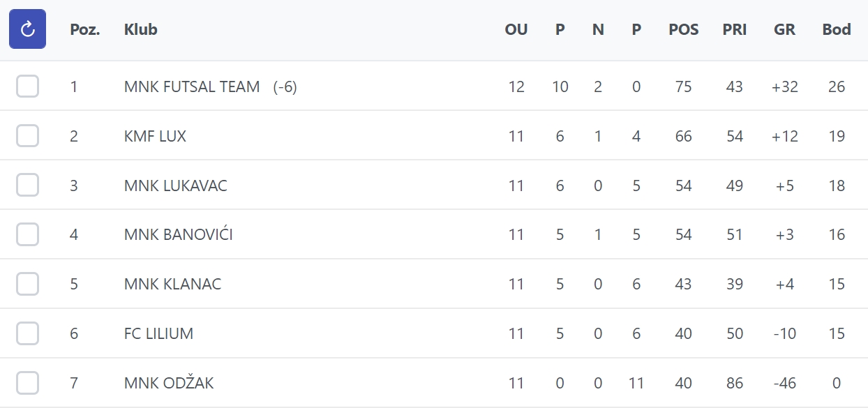
Task: Select the KMF LUX row checkbox
Action: pyautogui.click(x=27, y=136)
